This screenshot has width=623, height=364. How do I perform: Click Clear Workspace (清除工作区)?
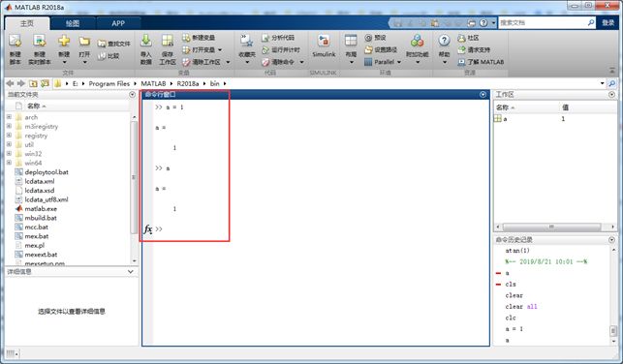click(202, 62)
